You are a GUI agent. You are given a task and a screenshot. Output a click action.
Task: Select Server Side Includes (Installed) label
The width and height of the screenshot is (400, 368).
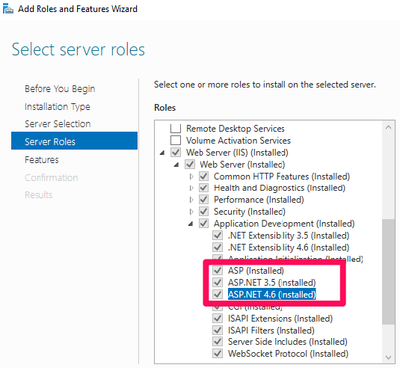click(x=288, y=342)
